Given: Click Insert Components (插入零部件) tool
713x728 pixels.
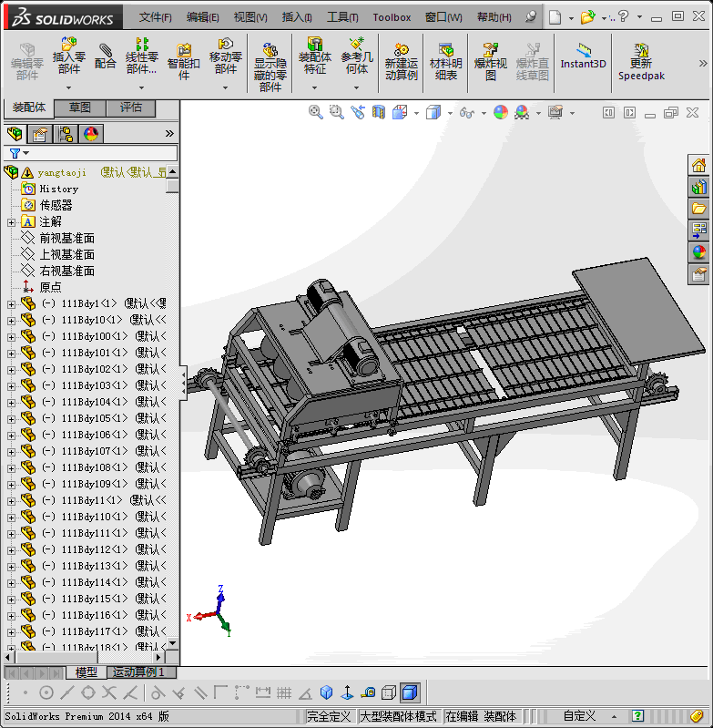Looking at the screenshot, I should point(68,56).
